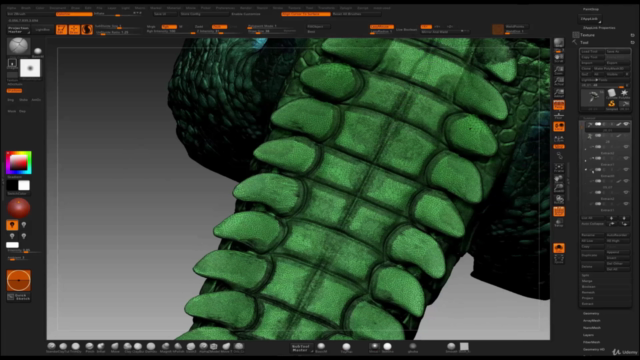Image resolution: width=640 pixels, height=360 pixels.
Task: Open the Alpha menu
Action: (11, 8)
